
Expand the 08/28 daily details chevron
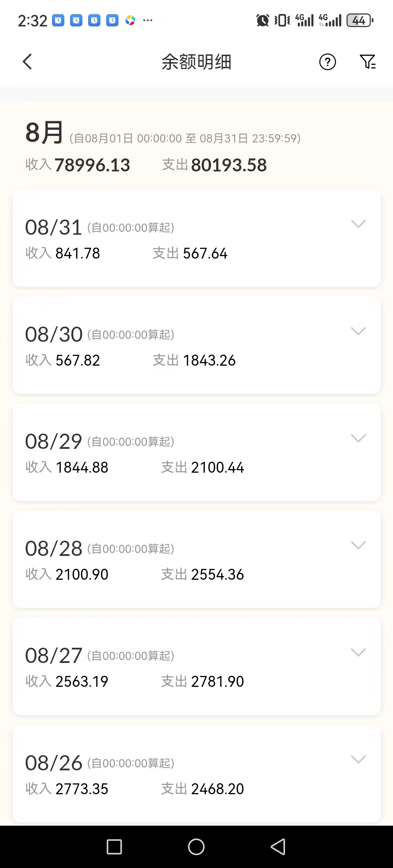click(358, 545)
